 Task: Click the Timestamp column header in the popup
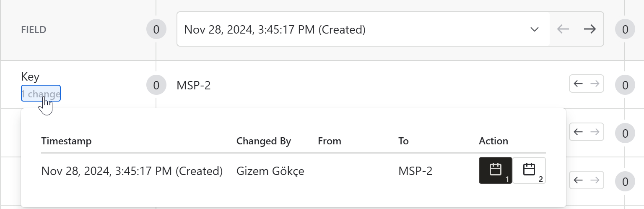(66, 141)
